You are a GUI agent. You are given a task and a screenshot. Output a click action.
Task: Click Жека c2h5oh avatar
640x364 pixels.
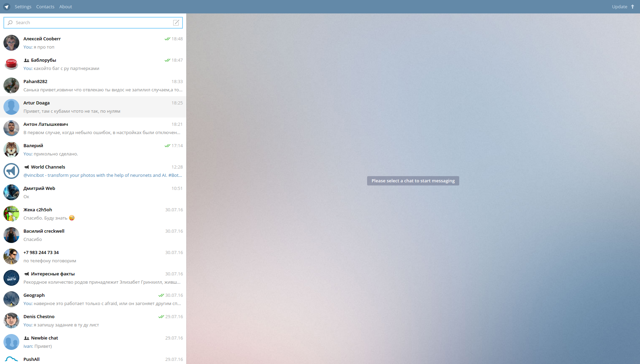pyautogui.click(x=11, y=214)
